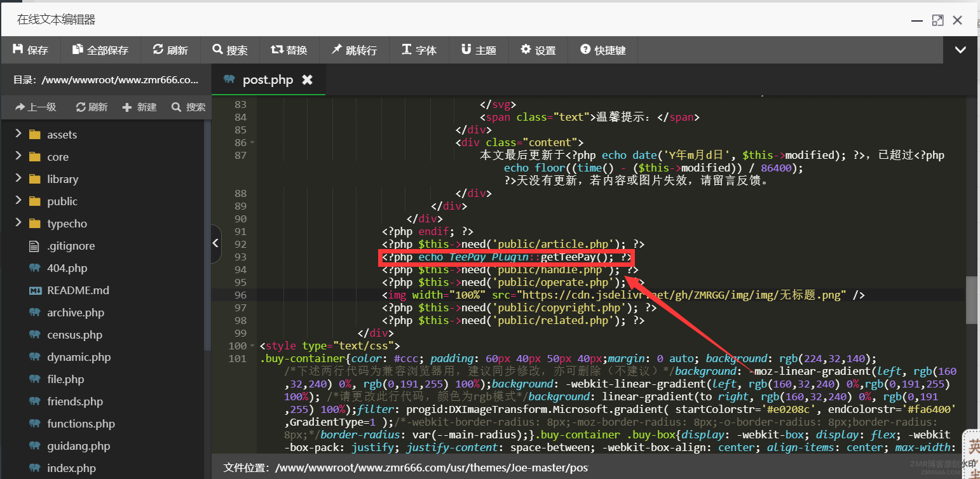The height and width of the screenshot is (479, 980).
Task: Click the PHP icon beside friends.php
Action: (x=35, y=401)
